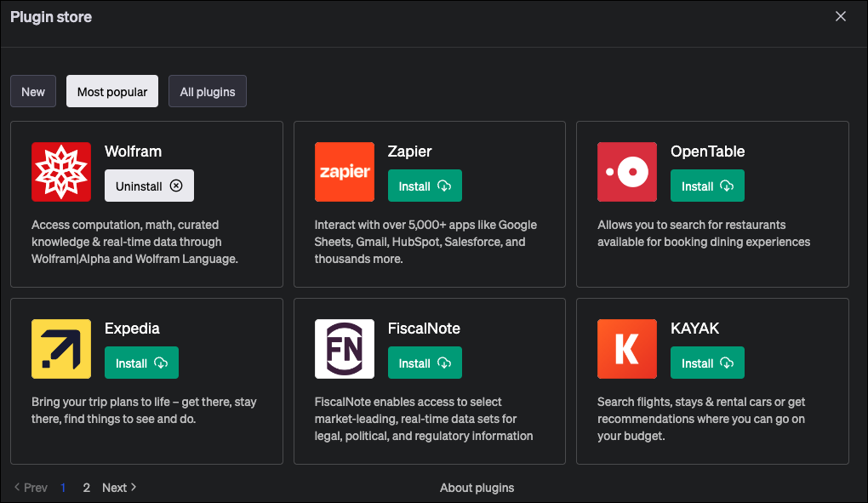Install the Zapier plugin

click(425, 186)
